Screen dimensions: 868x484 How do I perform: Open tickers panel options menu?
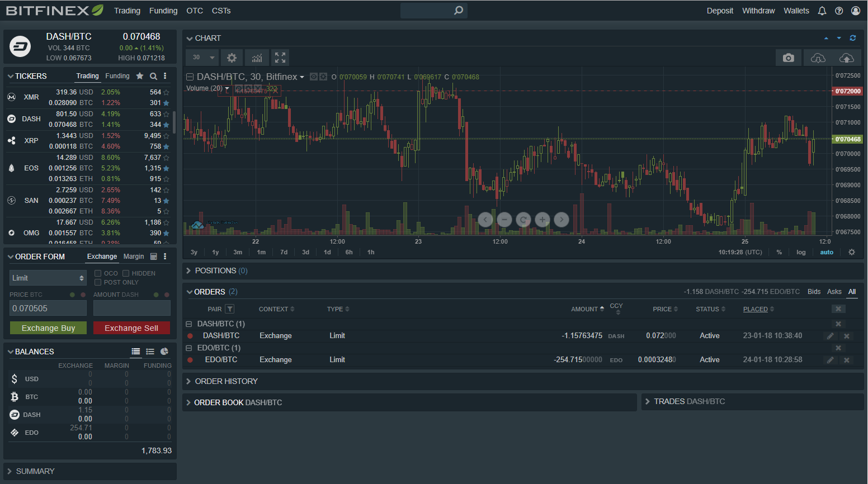[165, 76]
